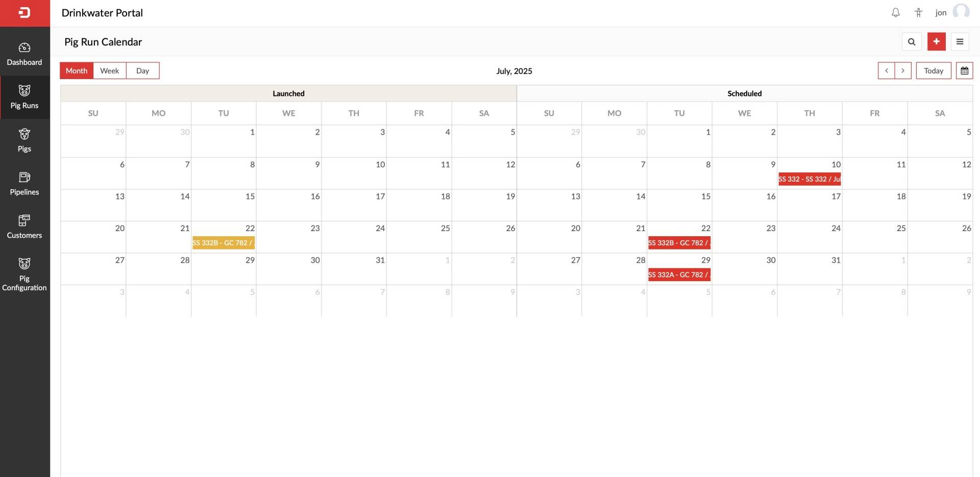
Task: Go to Pipelines in the sidebar
Action: click(x=24, y=184)
